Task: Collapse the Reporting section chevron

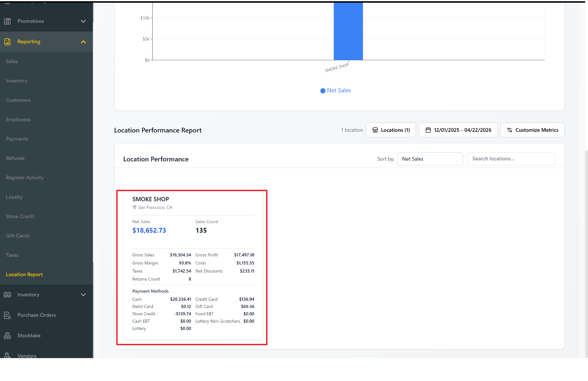Action: pos(84,42)
